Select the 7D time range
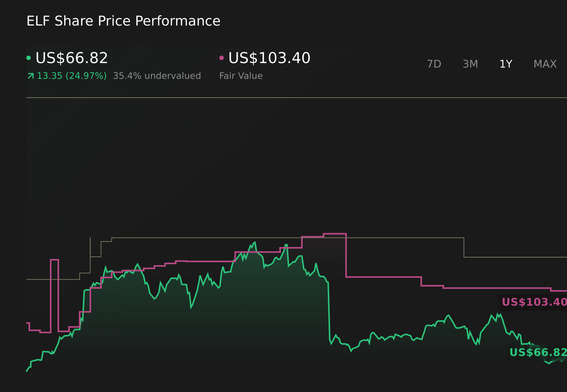The width and height of the screenshot is (567, 392). pyautogui.click(x=434, y=64)
